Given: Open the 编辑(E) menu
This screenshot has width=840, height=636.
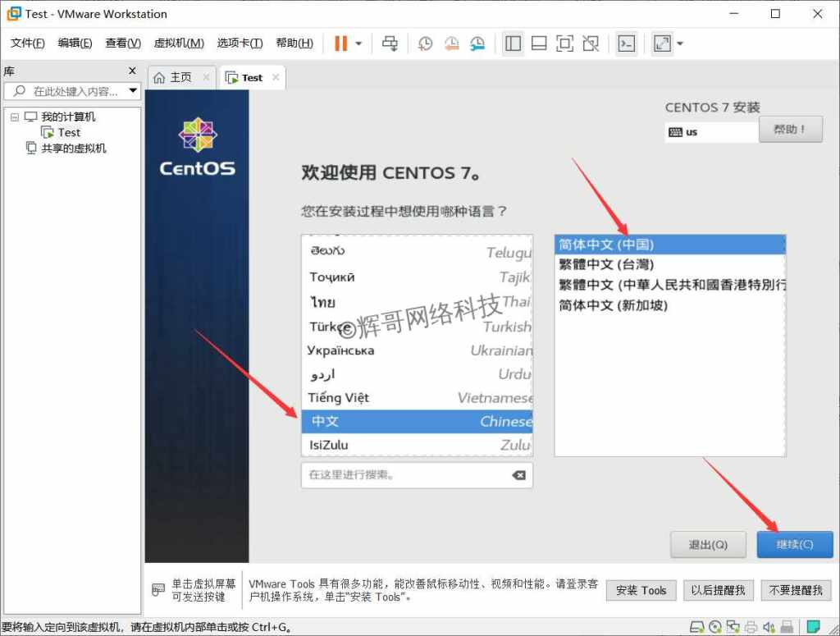Looking at the screenshot, I should point(75,43).
